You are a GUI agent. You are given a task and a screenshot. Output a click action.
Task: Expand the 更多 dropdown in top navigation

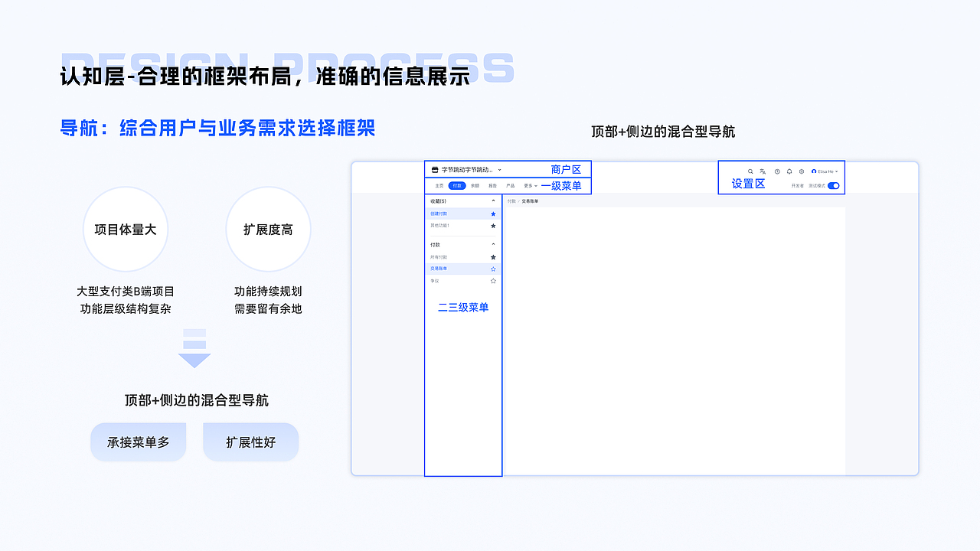(x=528, y=185)
